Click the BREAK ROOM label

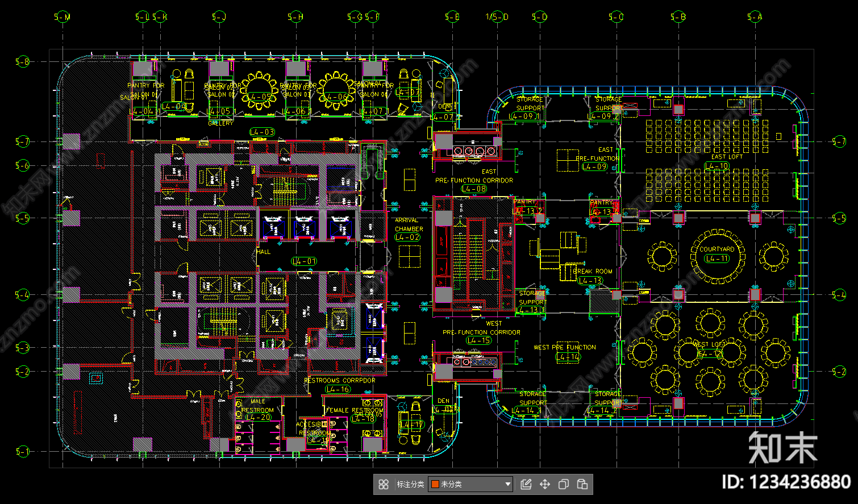tap(593, 272)
